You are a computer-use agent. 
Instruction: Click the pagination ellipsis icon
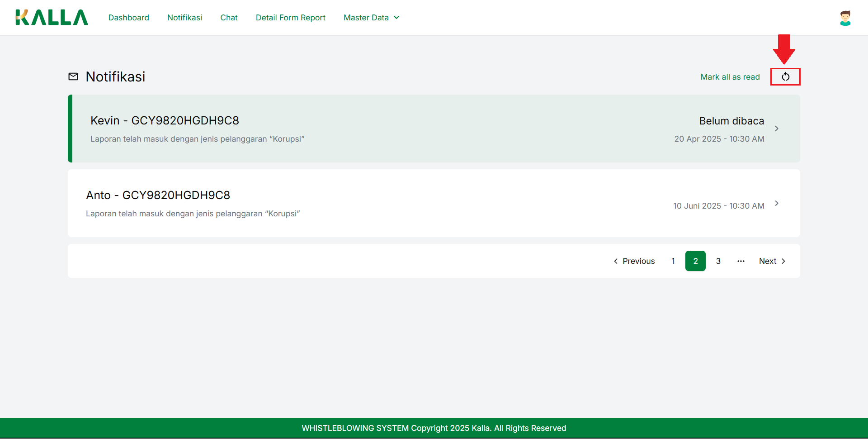tap(741, 261)
